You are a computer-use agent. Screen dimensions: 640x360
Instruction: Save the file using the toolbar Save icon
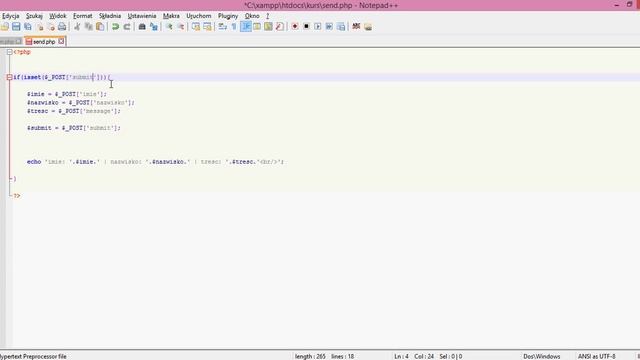coord(16,27)
